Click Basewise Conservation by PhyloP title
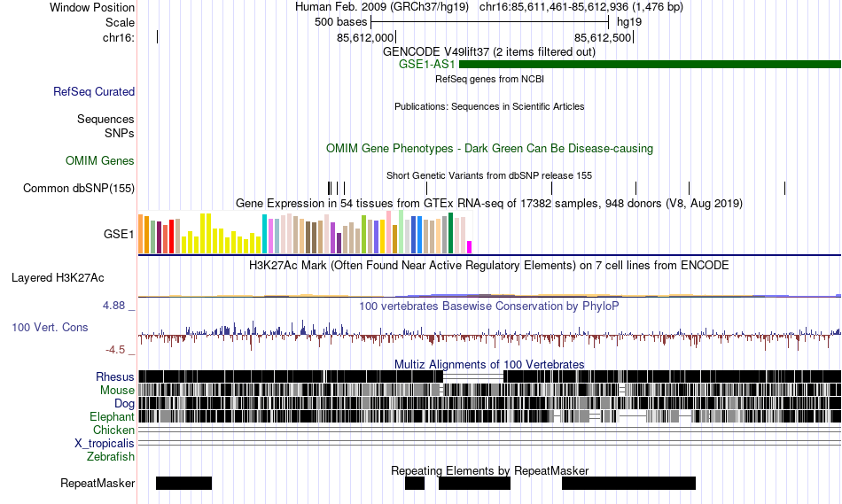This screenshot has width=842, height=504. click(489, 306)
